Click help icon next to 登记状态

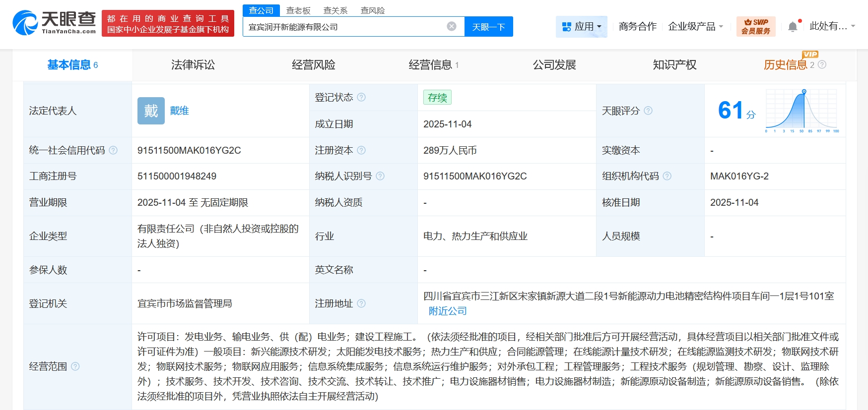click(x=361, y=97)
